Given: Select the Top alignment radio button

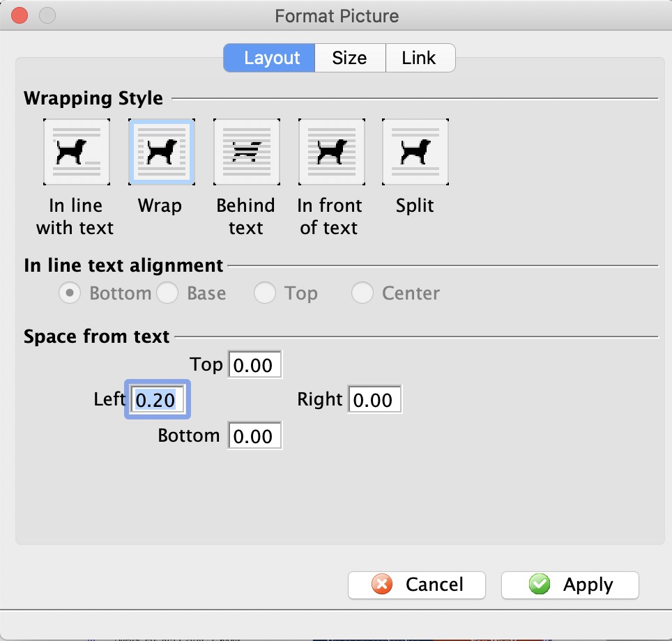Looking at the screenshot, I should click(x=264, y=293).
